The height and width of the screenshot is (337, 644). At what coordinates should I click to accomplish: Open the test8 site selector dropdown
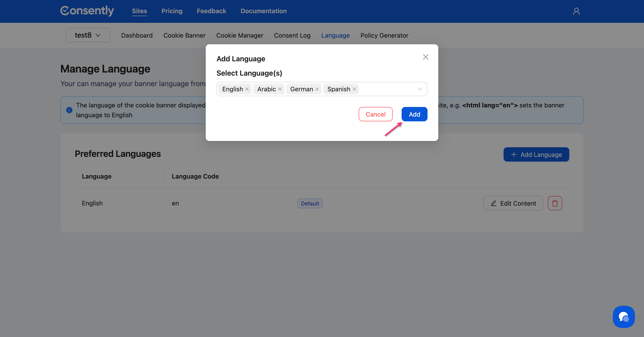click(x=88, y=35)
